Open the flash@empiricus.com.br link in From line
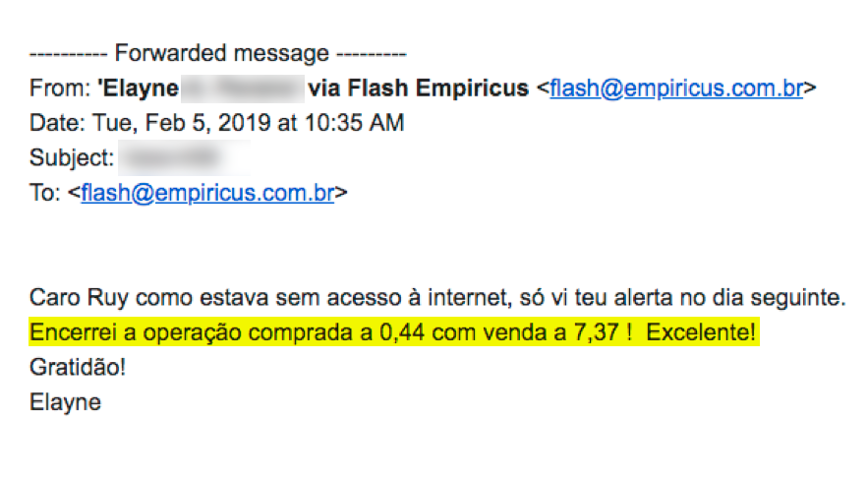Image resolution: width=868 pixels, height=479 pixels. click(x=676, y=89)
